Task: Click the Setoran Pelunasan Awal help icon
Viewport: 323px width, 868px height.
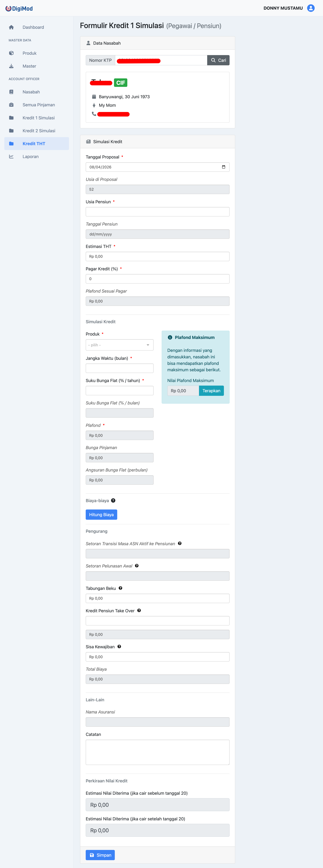Action: (137, 566)
